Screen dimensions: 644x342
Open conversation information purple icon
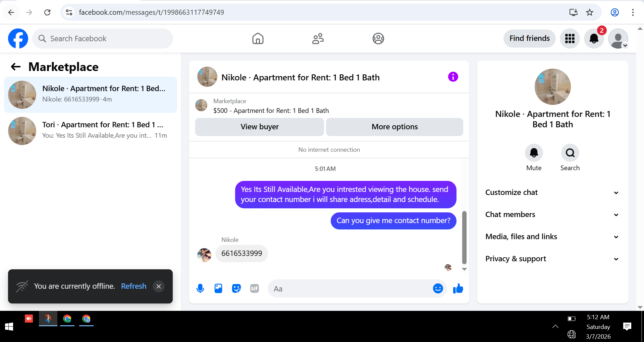pos(453,77)
